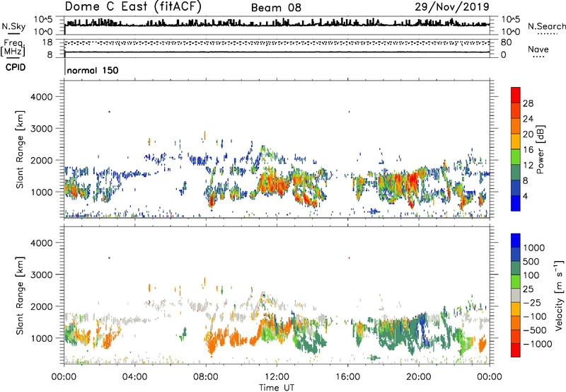This screenshot has width=566, height=392.
Task: Click the 'Velocity [m s-1]' colorbar title
Action: click(559, 295)
